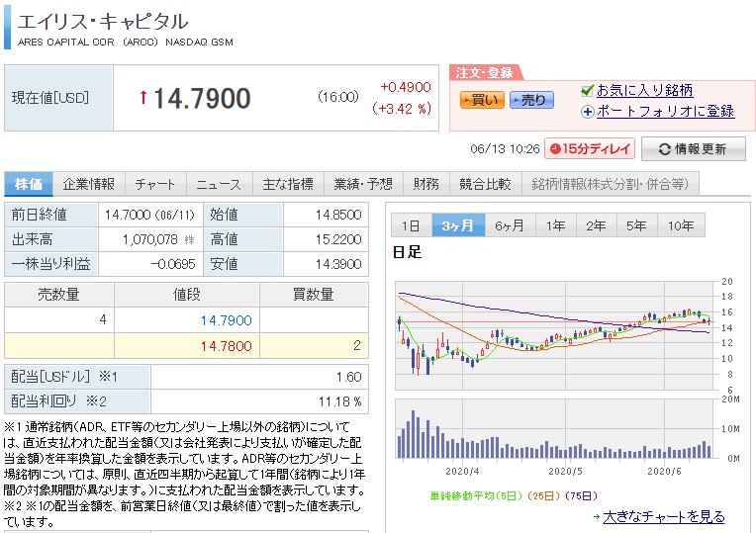This screenshot has height=533, width=756.
Task: Click the 始値 value 14.8500
Action: click(x=338, y=215)
